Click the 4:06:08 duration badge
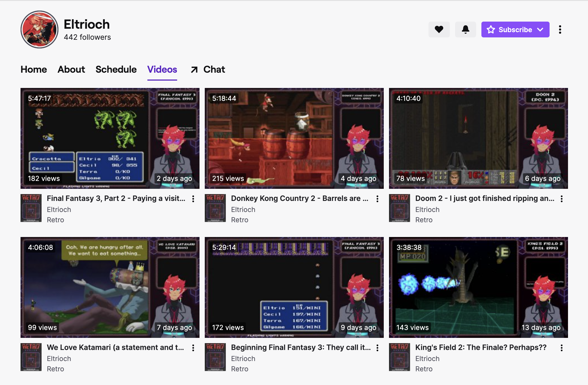Screen dimensions: 588x385 point(41,248)
